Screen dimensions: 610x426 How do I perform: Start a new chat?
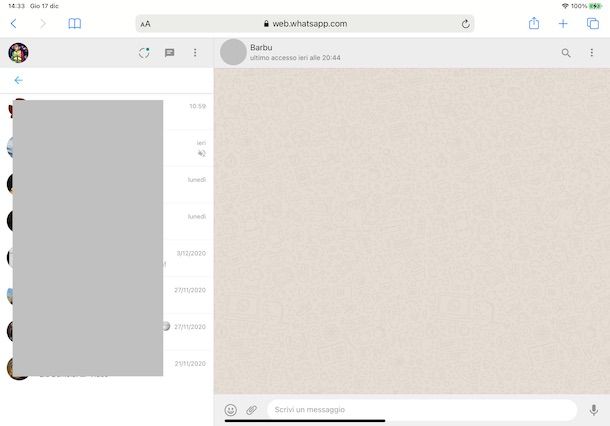(170, 53)
